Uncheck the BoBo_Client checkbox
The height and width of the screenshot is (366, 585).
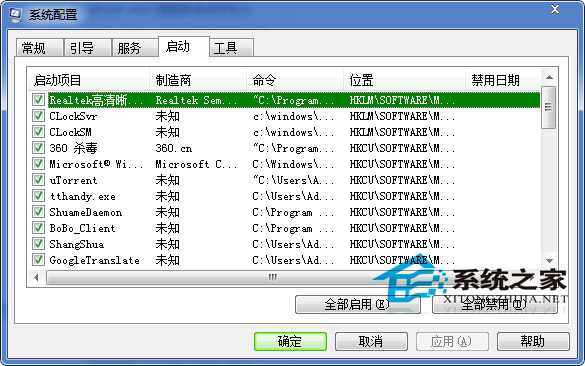coord(38,228)
